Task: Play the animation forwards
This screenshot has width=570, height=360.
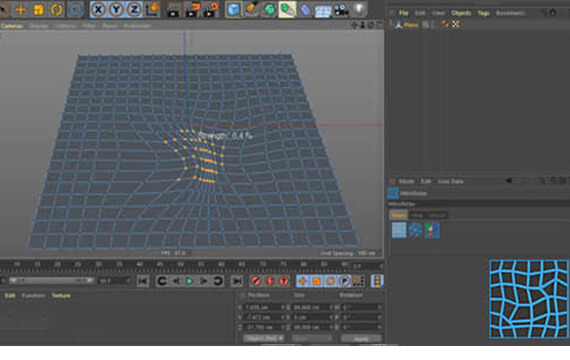Action: click(189, 281)
